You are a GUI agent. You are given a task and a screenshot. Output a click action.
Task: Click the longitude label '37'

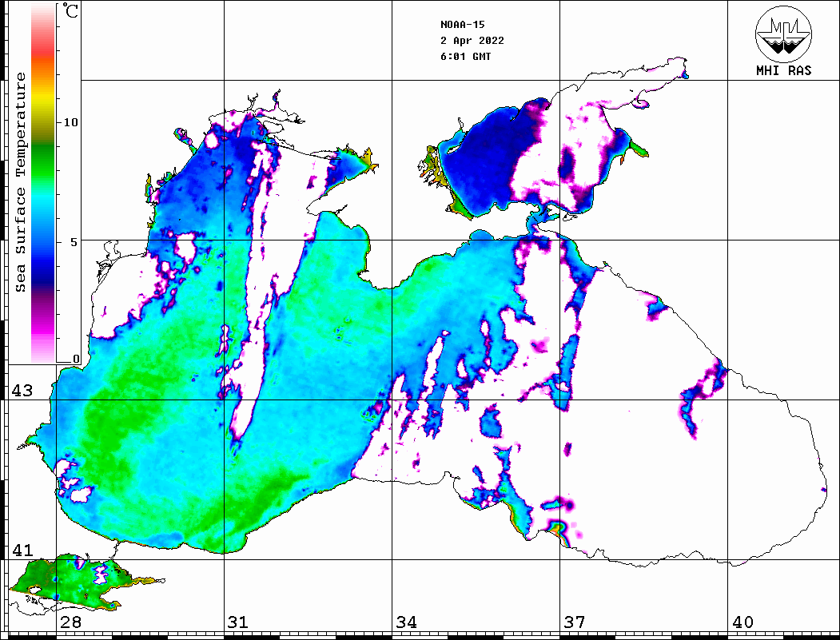pyautogui.click(x=575, y=622)
